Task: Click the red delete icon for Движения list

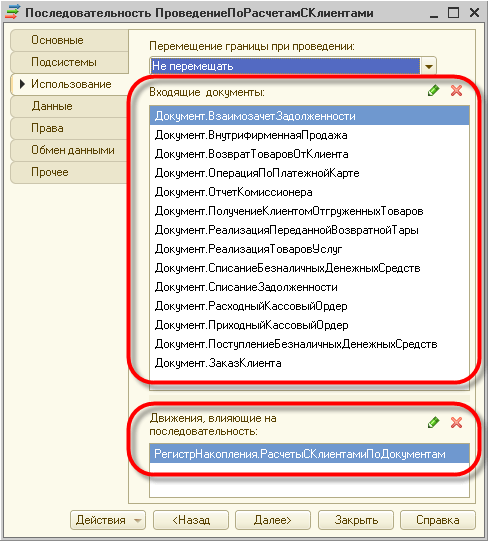Action: tap(456, 422)
